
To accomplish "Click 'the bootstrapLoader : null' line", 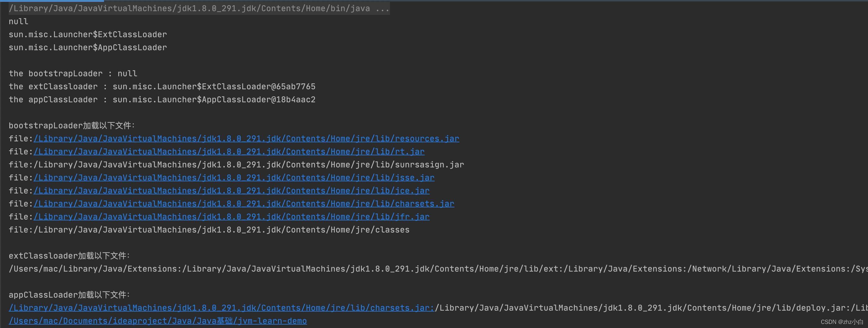I will point(73,73).
